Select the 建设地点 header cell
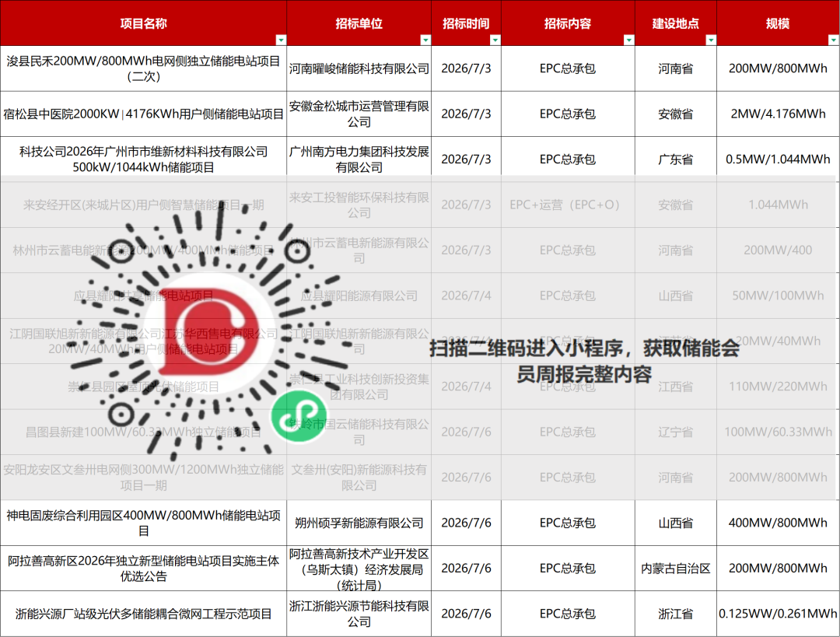Viewport: 840px width, 637px height. coord(676,23)
